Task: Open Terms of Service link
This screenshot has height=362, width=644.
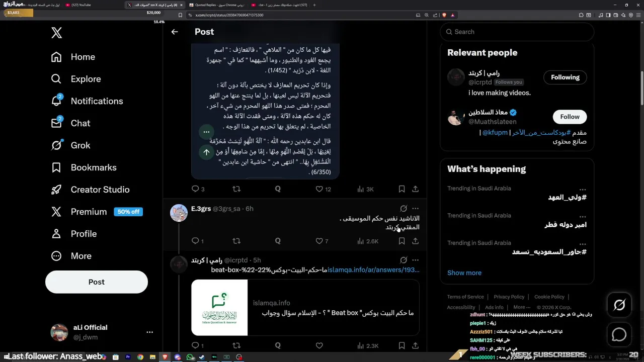Action: (465, 297)
